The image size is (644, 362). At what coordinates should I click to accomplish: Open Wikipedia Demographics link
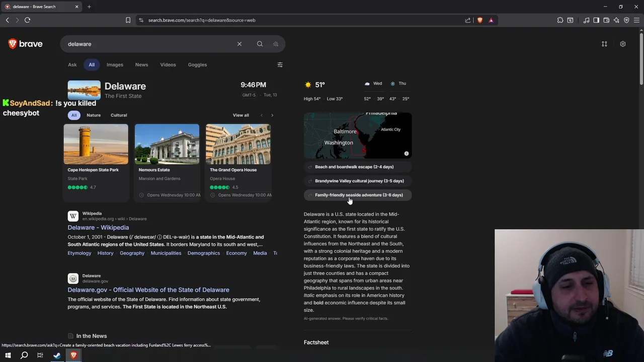[203, 253]
